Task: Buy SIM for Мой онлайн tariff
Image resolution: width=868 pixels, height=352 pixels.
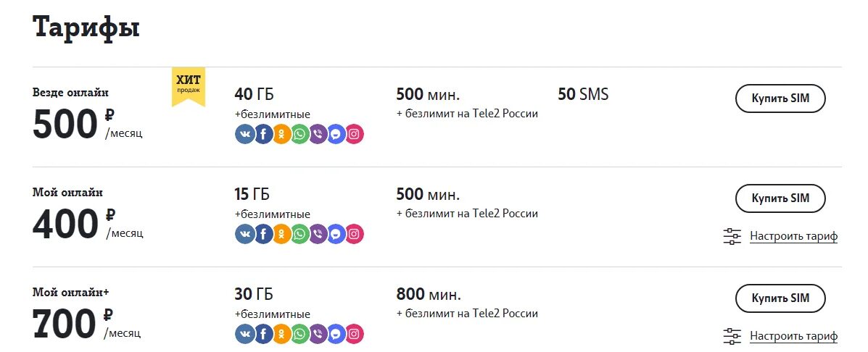Action: coord(780,198)
